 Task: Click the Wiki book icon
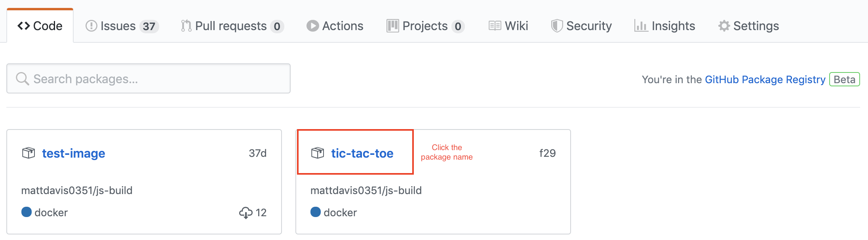(495, 26)
